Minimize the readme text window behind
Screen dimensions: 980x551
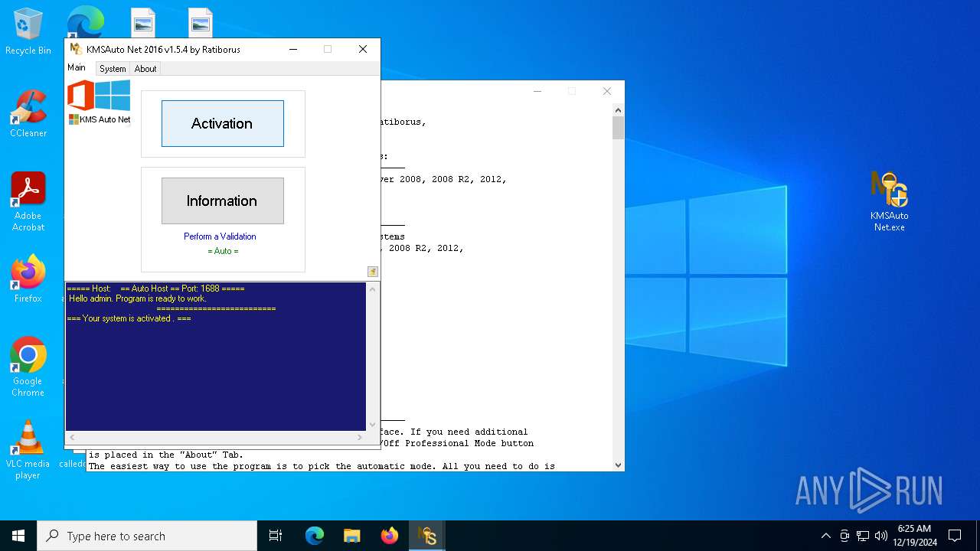(x=537, y=91)
